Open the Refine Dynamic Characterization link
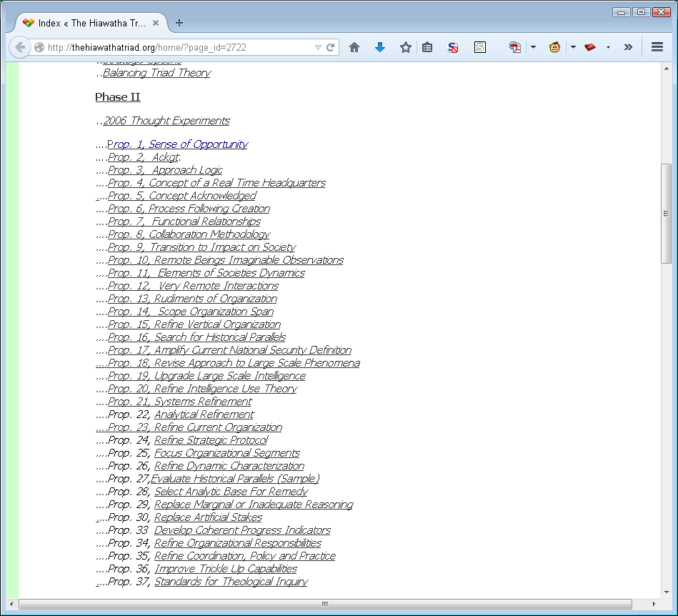The height and width of the screenshot is (616, 678). point(229,466)
